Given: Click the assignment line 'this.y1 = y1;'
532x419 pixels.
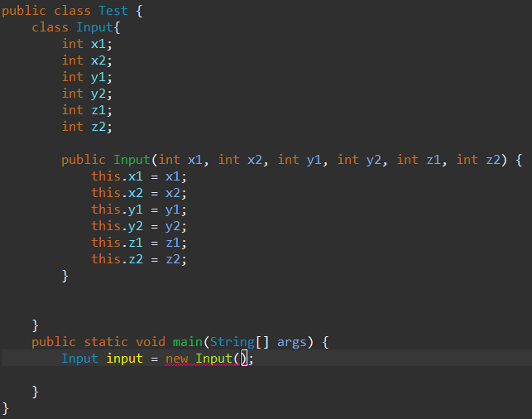Looking at the screenshot, I should click(x=139, y=209).
